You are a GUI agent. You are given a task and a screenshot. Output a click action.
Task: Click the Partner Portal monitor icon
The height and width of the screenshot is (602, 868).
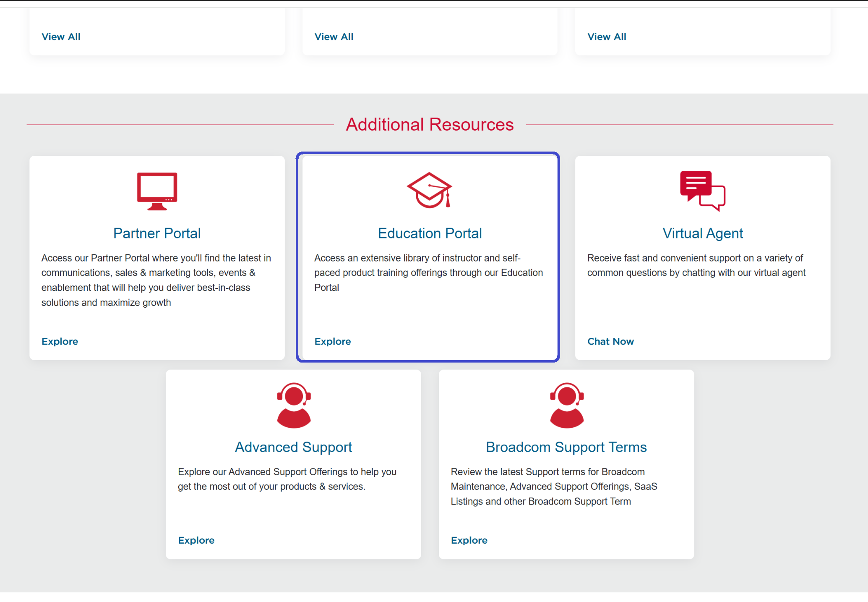coord(157,191)
